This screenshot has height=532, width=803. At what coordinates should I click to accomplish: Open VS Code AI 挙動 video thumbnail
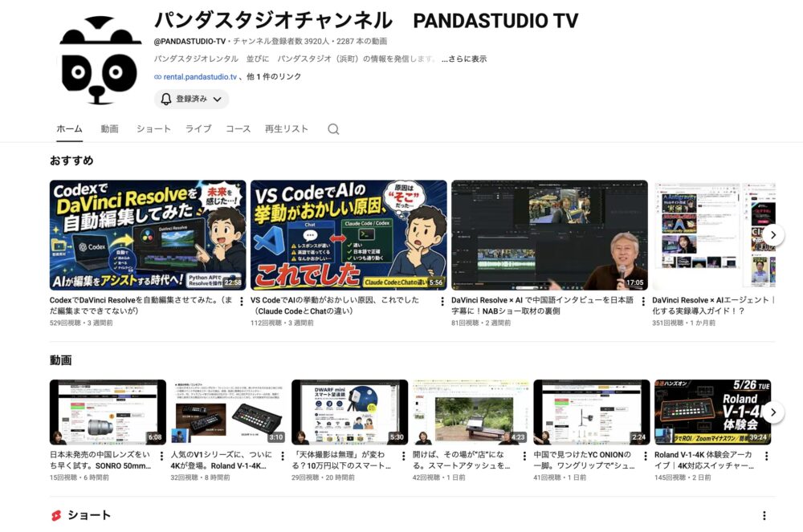click(349, 235)
